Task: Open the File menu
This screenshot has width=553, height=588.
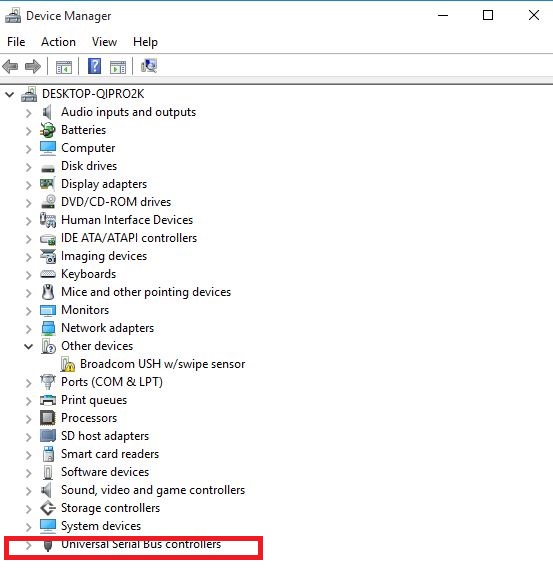Action: [x=16, y=42]
